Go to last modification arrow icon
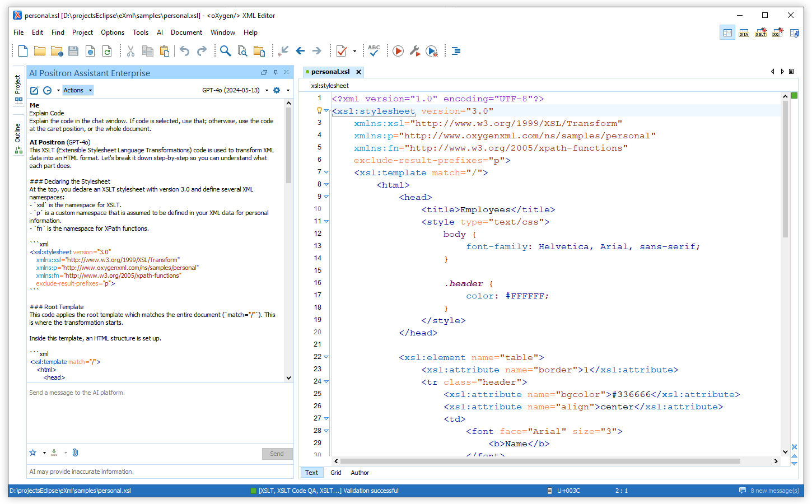Screen dimensions: 812x504 click(283, 51)
